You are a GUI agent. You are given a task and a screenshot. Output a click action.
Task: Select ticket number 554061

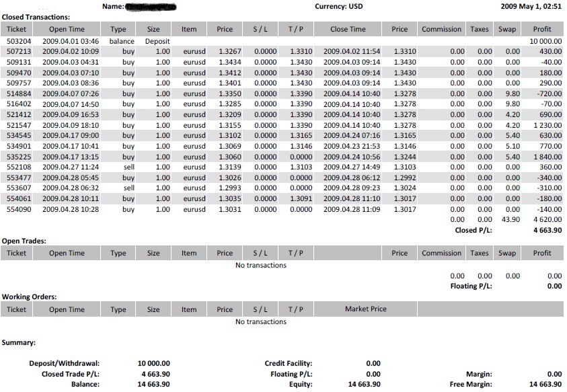(19, 198)
